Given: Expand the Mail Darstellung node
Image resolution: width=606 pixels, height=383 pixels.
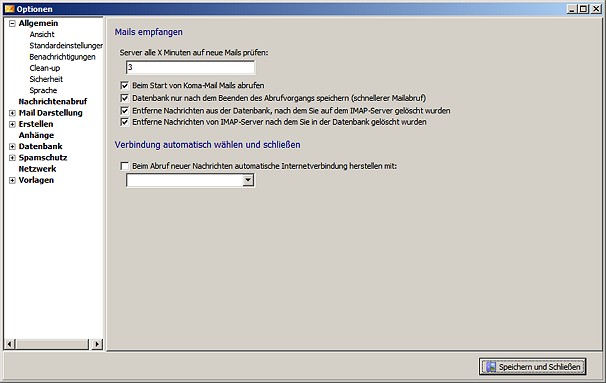Looking at the screenshot, I should [x=12, y=113].
